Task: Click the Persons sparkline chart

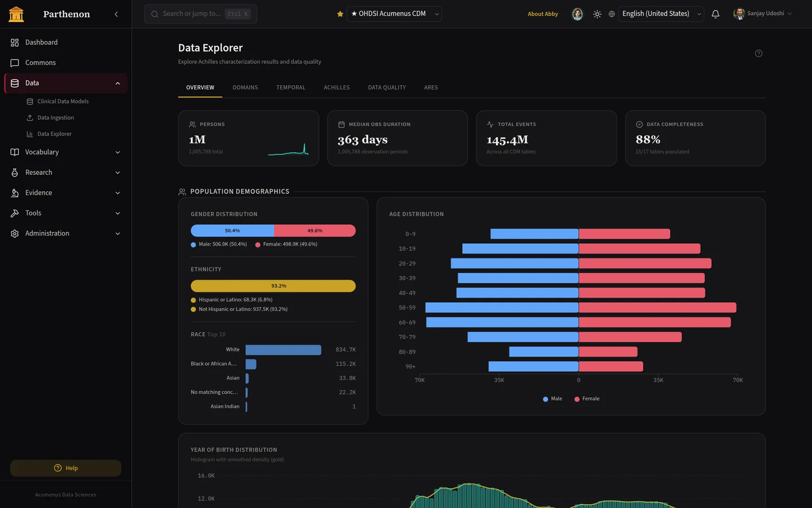Action: [x=289, y=149]
